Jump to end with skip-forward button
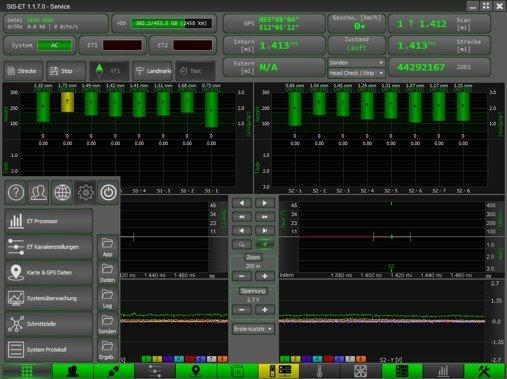 pyautogui.click(x=265, y=231)
